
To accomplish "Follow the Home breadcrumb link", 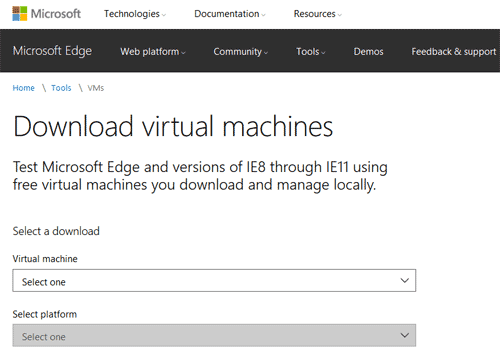I will (23, 88).
